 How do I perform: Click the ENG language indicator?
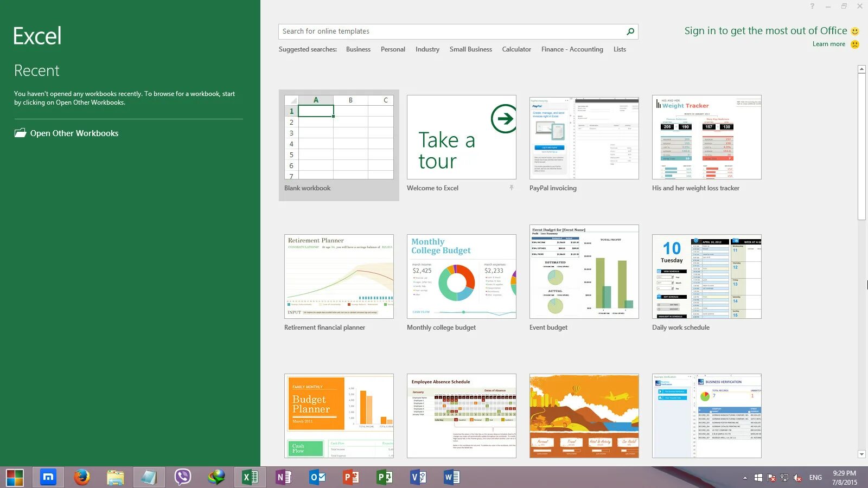click(x=815, y=478)
